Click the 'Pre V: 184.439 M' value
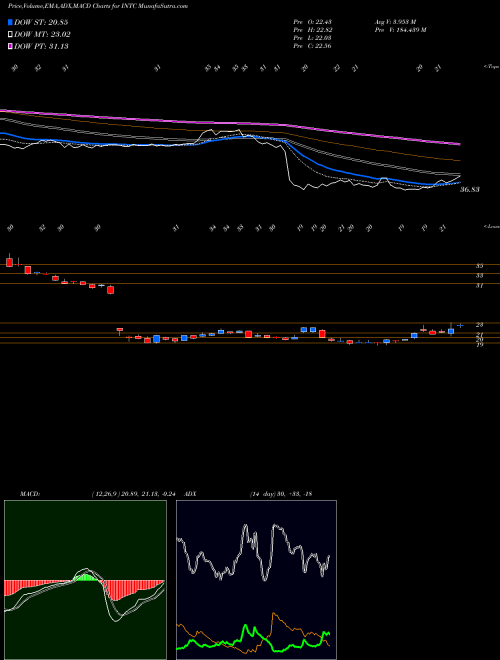500x660 pixels. (400, 30)
